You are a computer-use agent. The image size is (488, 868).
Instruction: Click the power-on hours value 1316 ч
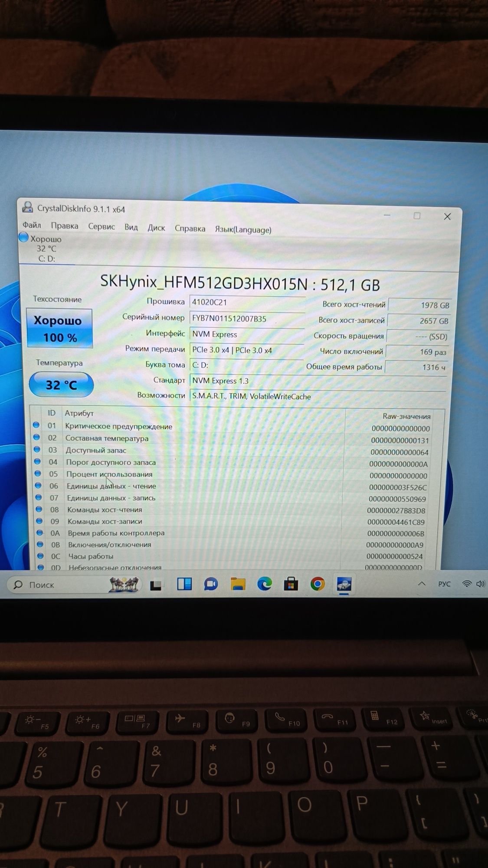(x=416, y=367)
